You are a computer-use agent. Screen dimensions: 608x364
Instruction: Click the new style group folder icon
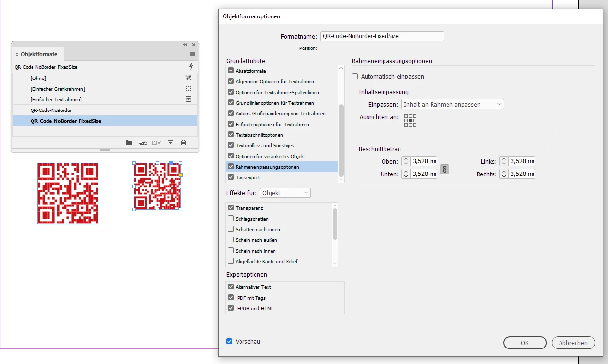click(129, 142)
